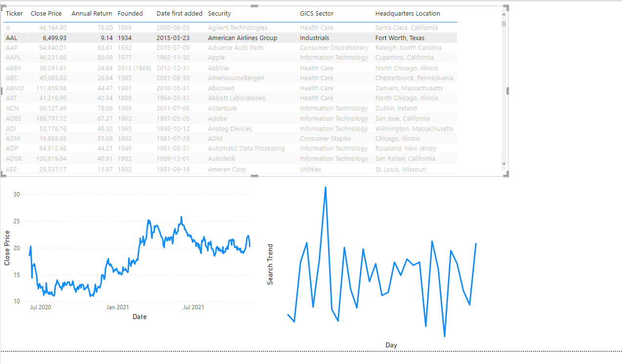
Task: Click the table scrollbar up arrow
Action: [504, 15]
